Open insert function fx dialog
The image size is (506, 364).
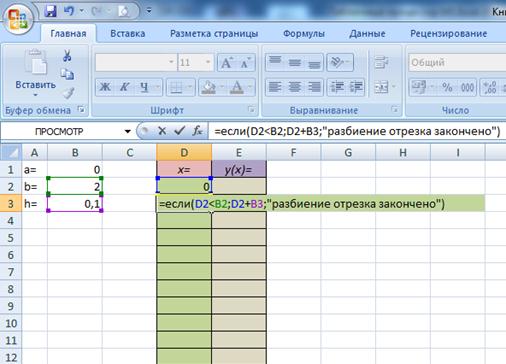pyautogui.click(x=197, y=131)
